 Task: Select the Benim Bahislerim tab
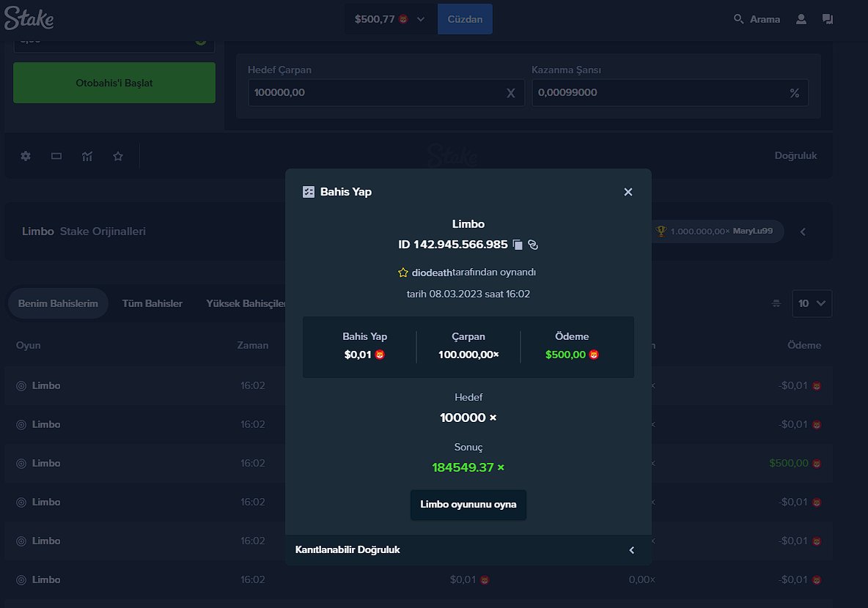click(58, 304)
